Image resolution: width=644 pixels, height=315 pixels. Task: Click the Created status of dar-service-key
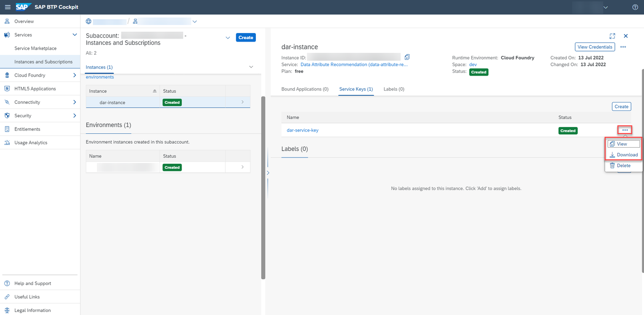pyautogui.click(x=568, y=131)
